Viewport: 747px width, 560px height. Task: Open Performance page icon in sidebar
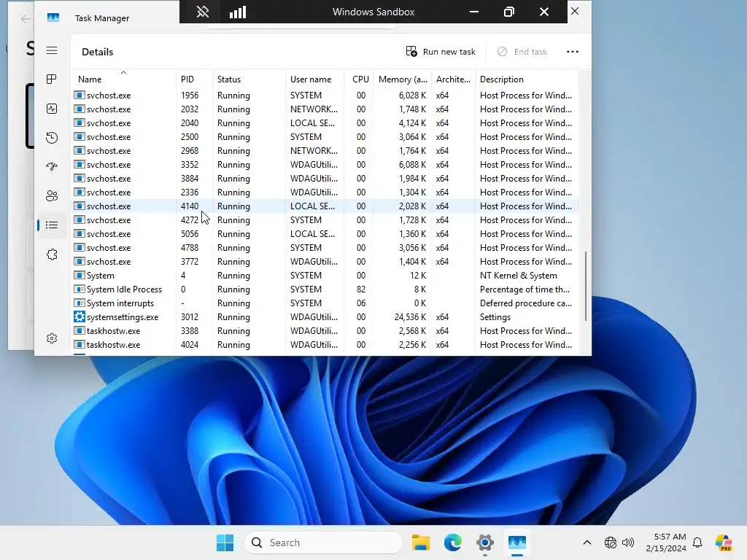coord(52,109)
